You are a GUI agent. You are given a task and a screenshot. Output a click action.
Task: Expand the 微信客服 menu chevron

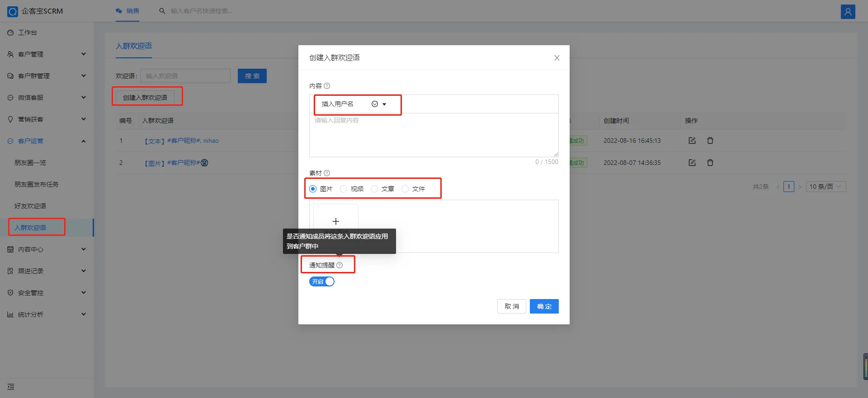84,98
